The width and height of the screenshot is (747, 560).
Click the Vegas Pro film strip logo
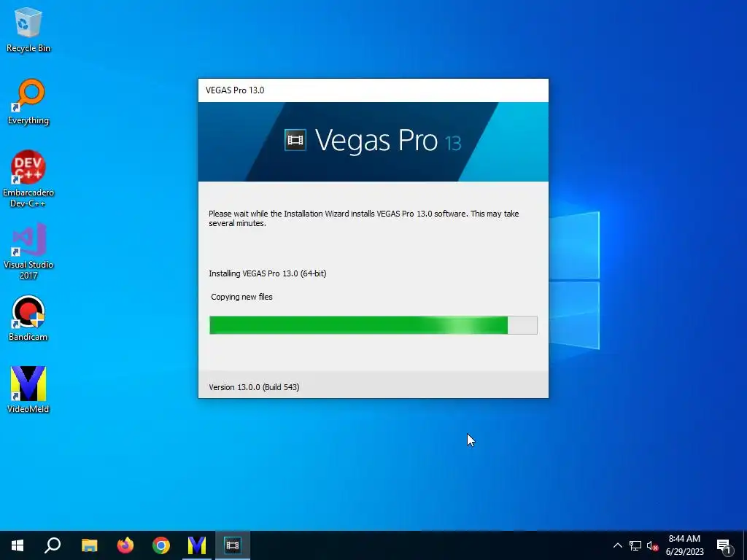point(295,140)
